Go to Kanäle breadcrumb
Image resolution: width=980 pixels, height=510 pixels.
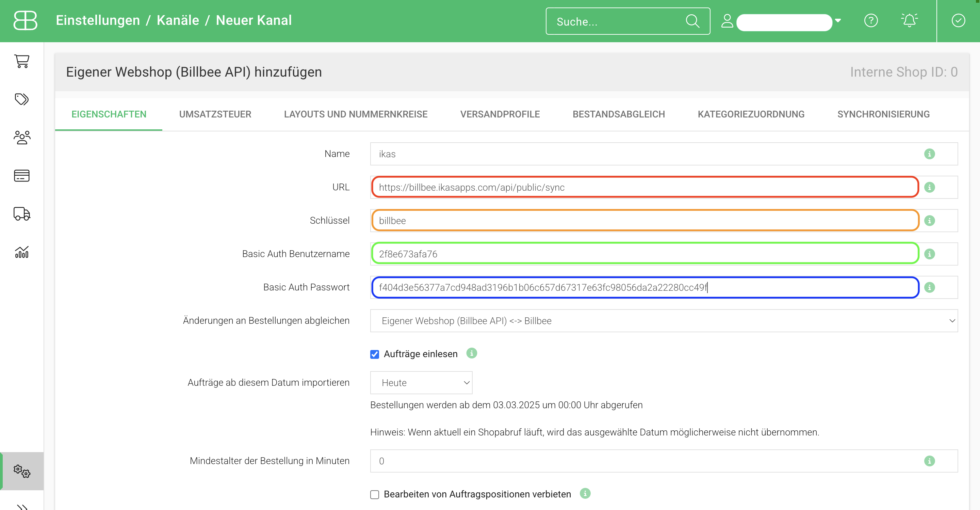pyautogui.click(x=178, y=20)
